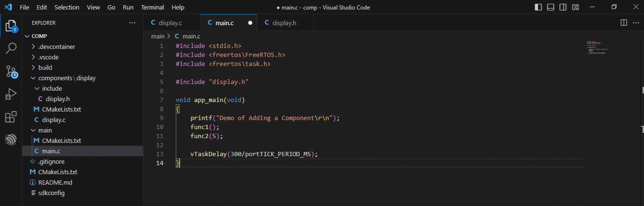The width and height of the screenshot is (644, 206).
Task: Toggle the Primary Side Bar layout button
Action: tap(538, 7)
